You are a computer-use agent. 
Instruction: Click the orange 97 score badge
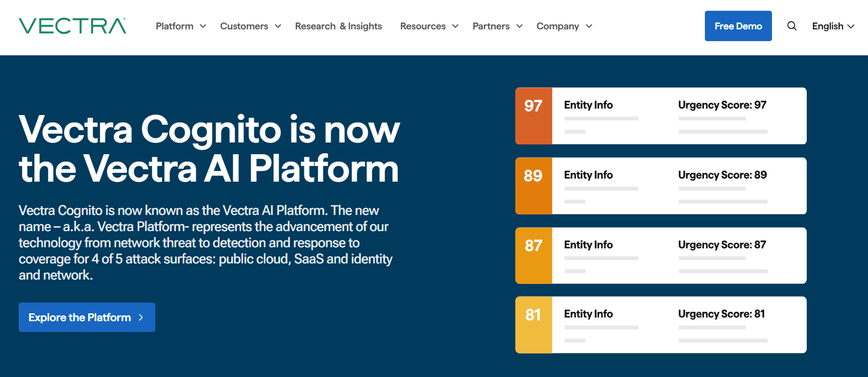point(533,116)
